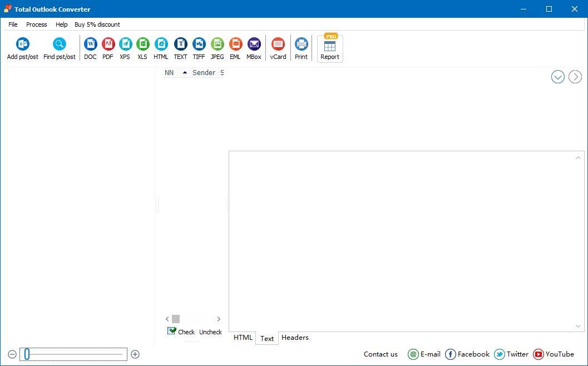Export messages as TIFF

[199, 44]
